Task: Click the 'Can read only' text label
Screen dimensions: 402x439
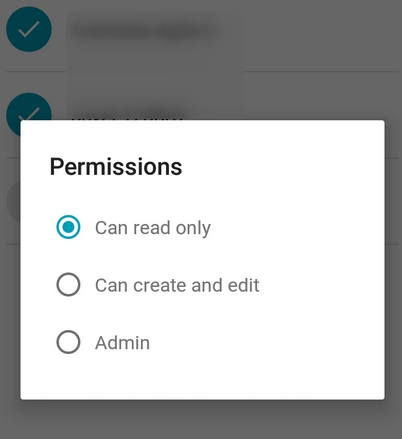Action: click(153, 228)
